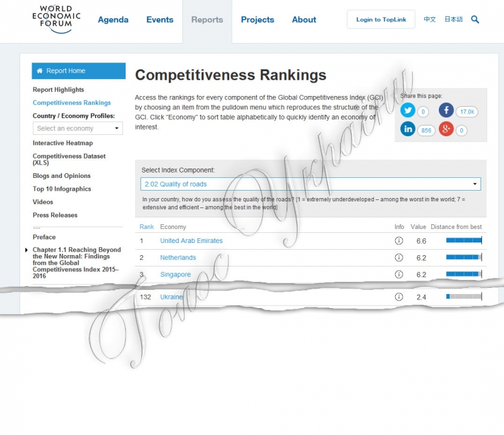Viewport: 504px width, 435px height.
Task: Share page via Twitter icon
Action: pyautogui.click(x=408, y=111)
